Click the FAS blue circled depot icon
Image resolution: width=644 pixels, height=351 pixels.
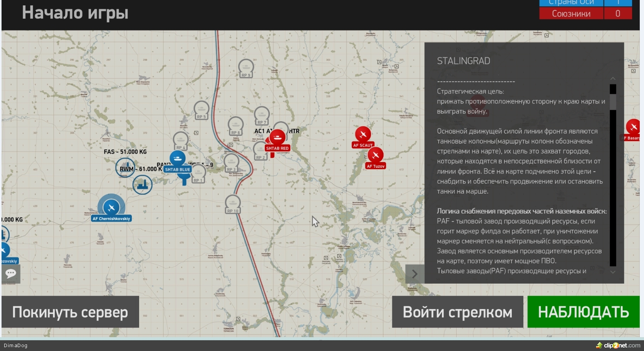point(125,168)
